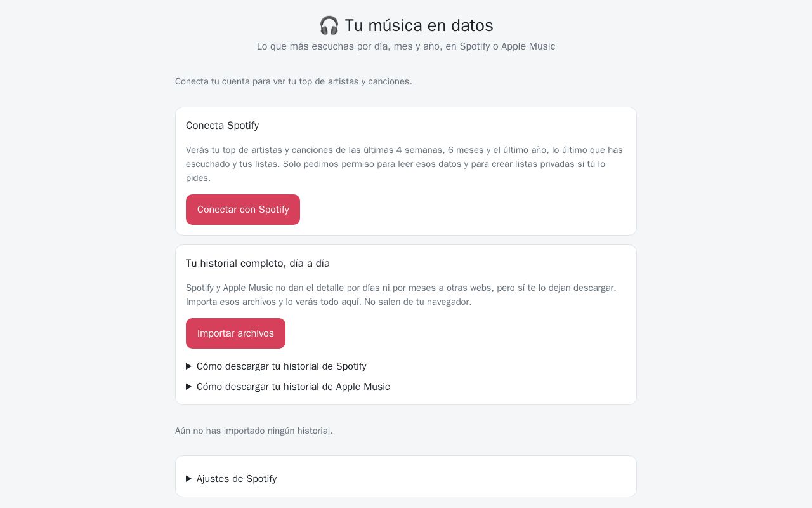Viewport: 812px width, 508px height.
Task: Connect using the 'Conectar con Spotify' button
Action: (x=243, y=210)
